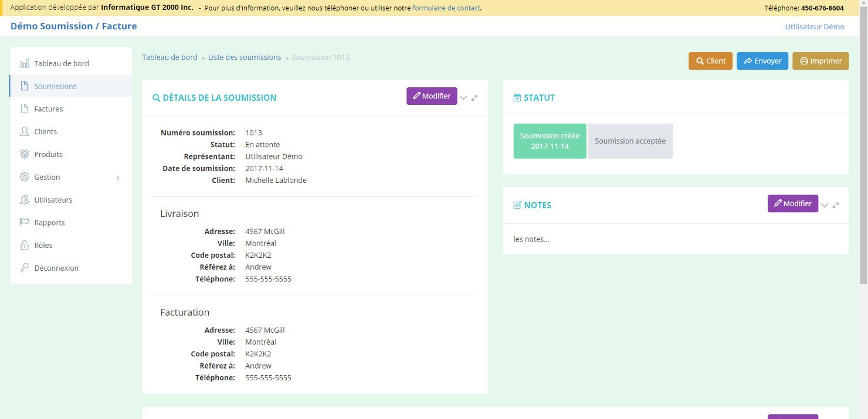Viewport: 868px width, 419px height.
Task: Collapse the Notes panel with chevron
Action: coord(825,205)
